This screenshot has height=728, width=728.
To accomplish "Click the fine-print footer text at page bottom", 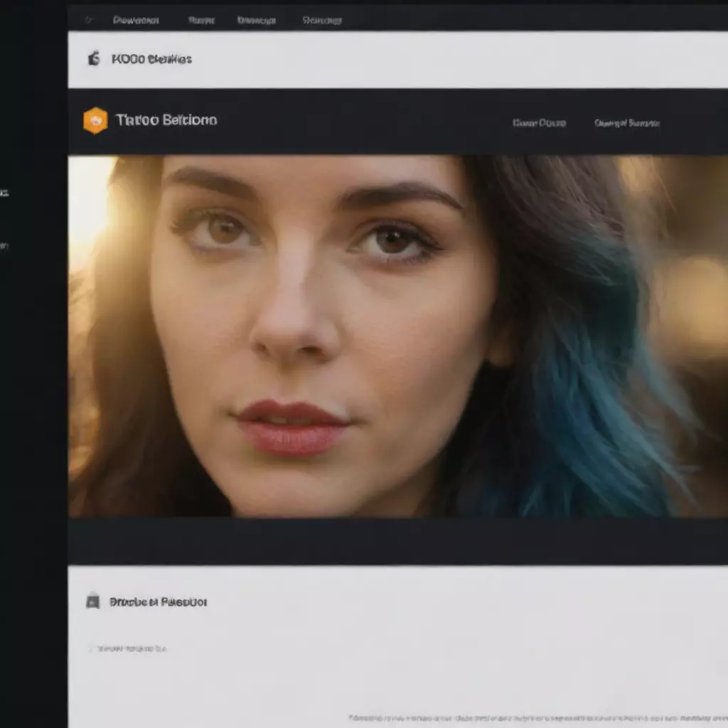I will [537, 718].
